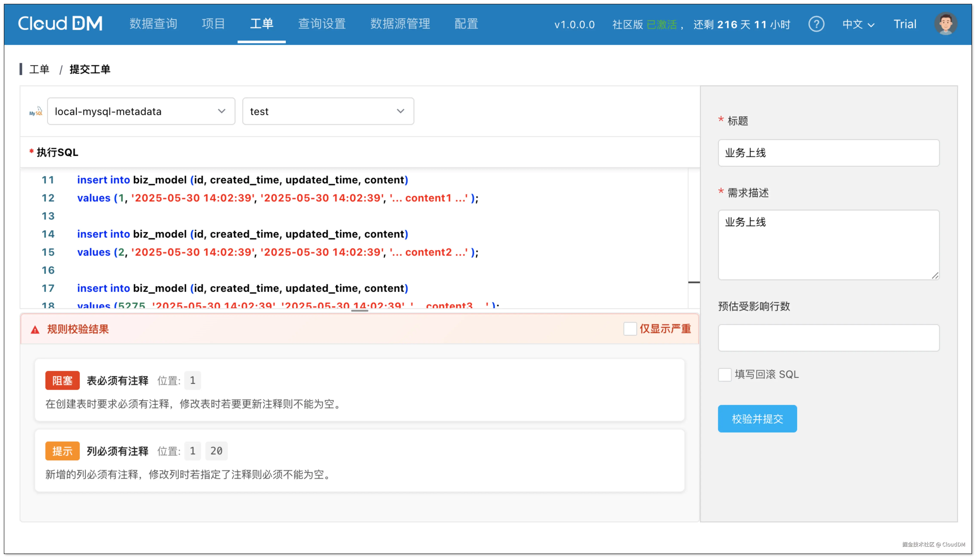Open the 数据源管理 menu tab
Viewport: 978px width, 560px height.
point(400,24)
